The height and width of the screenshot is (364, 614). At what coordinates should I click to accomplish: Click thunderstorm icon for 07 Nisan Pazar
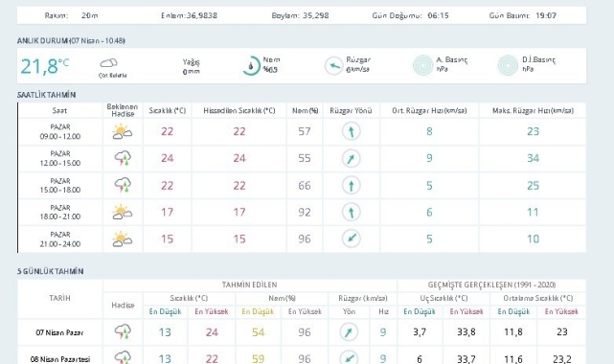[x=123, y=331]
